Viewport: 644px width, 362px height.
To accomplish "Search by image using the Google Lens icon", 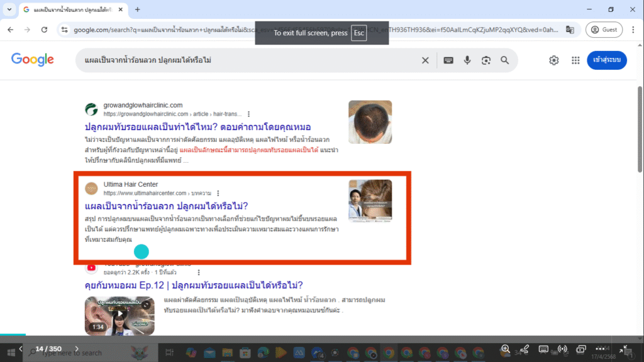I will (486, 60).
